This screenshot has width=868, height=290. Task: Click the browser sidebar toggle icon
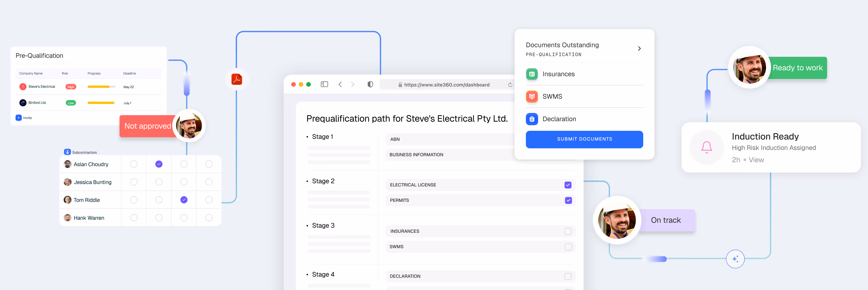[324, 85]
